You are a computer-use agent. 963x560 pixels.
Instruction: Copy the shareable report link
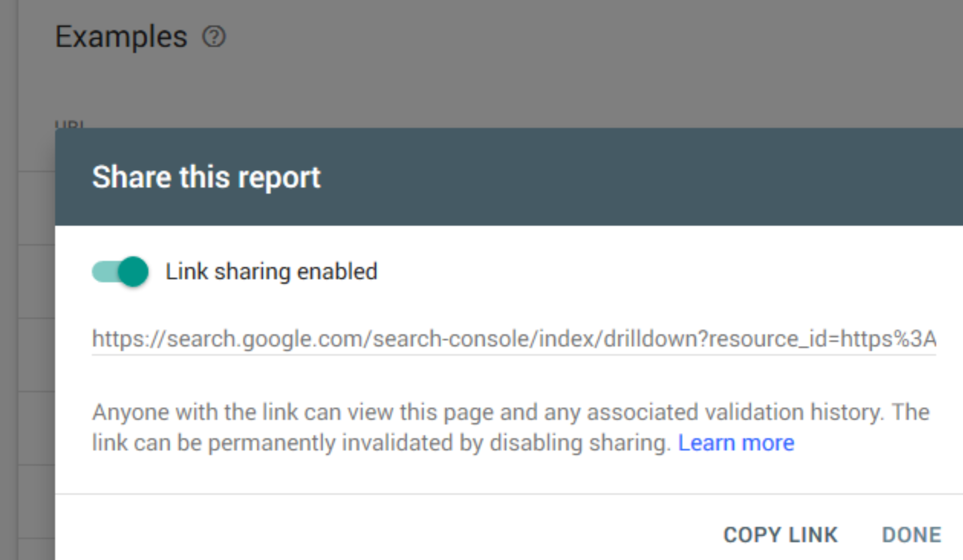781,534
